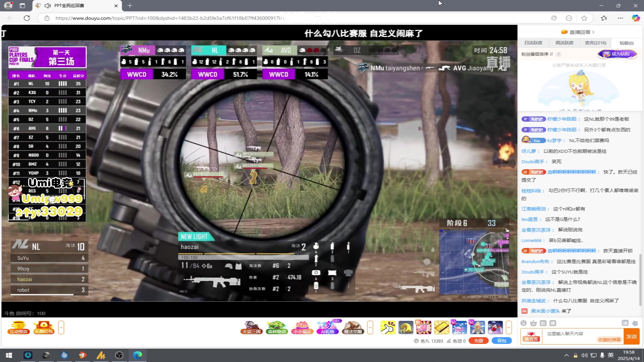The height and width of the screenshot is (362, 644).
Task: Open OBS Studio from taskbar
Action: click(x=119, y=355)
